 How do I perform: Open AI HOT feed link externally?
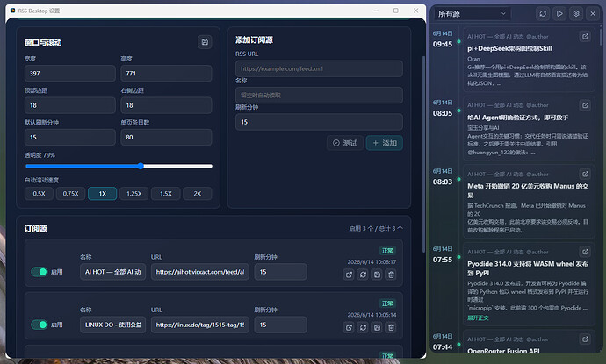[349, 275]
